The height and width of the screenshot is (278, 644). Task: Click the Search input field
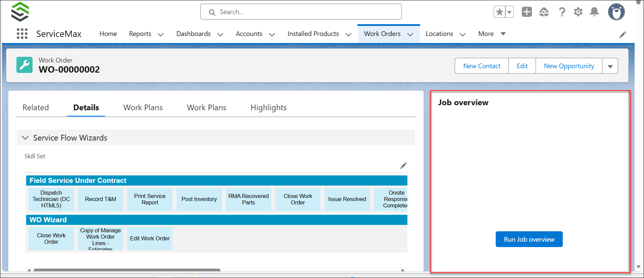[x=301, y=12]
